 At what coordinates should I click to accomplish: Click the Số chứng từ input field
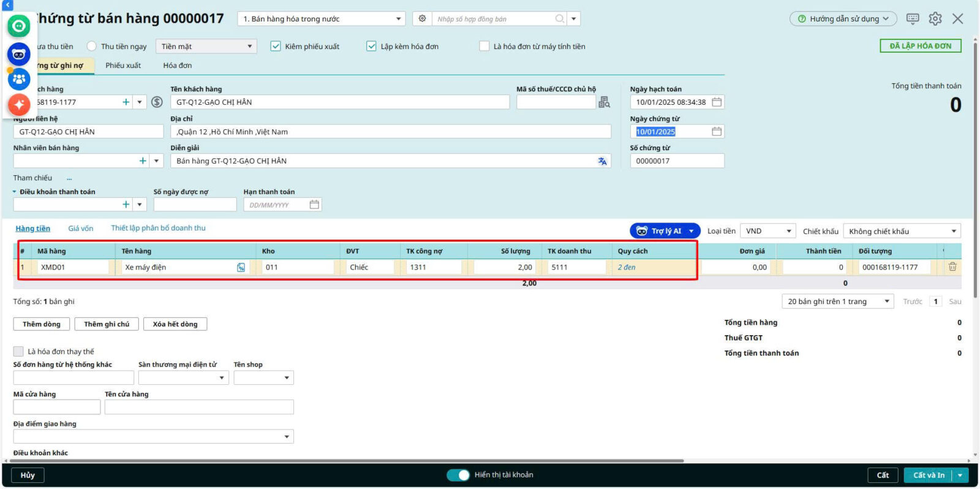pos(677,161)
